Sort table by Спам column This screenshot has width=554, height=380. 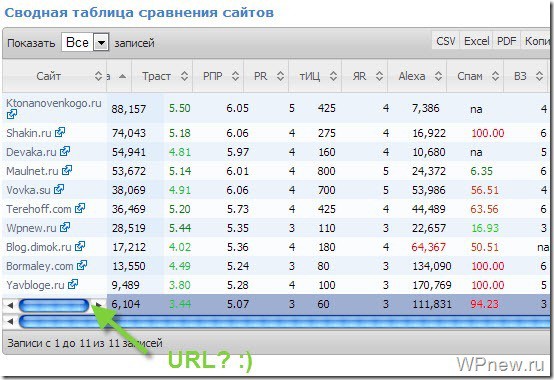pos(475,76)
